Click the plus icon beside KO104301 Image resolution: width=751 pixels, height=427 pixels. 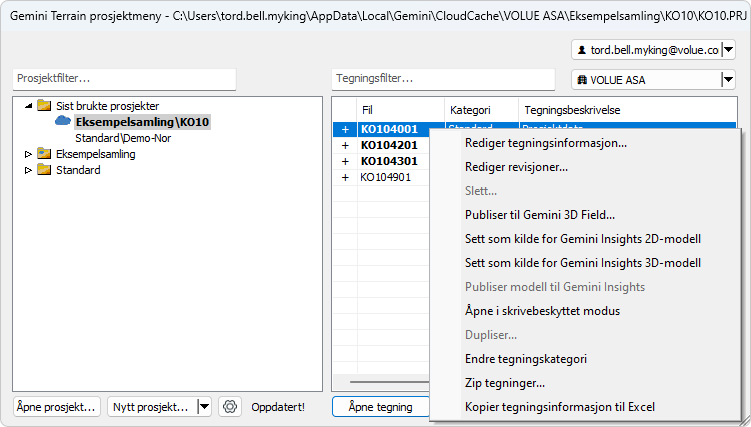pyautogui.click(x=345, y=161)
